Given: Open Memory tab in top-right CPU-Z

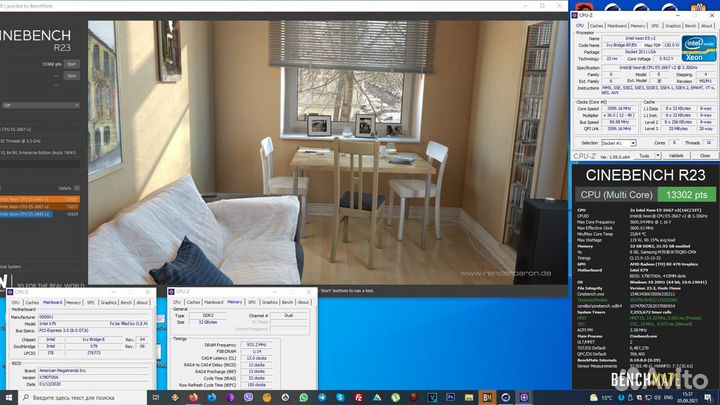Looking at the screenshot, I should (637, 26).
